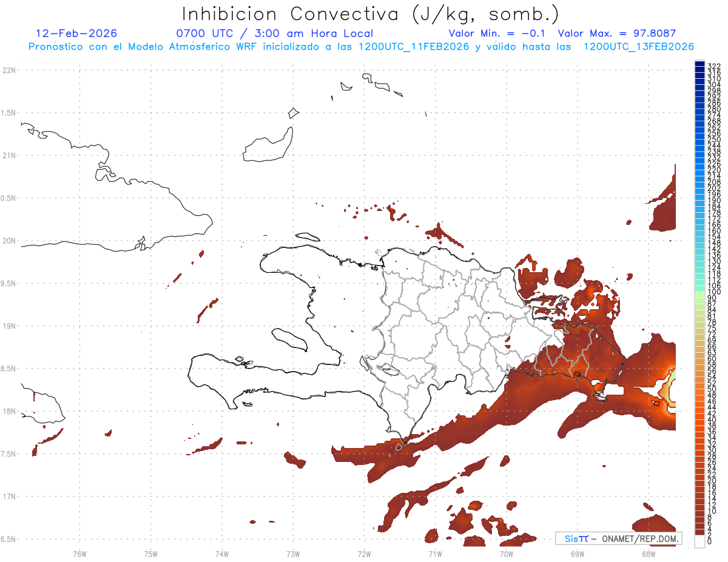Screen dimensions: 728x562
Task: Click the '72W' longitude label
Action: point(364,554)
